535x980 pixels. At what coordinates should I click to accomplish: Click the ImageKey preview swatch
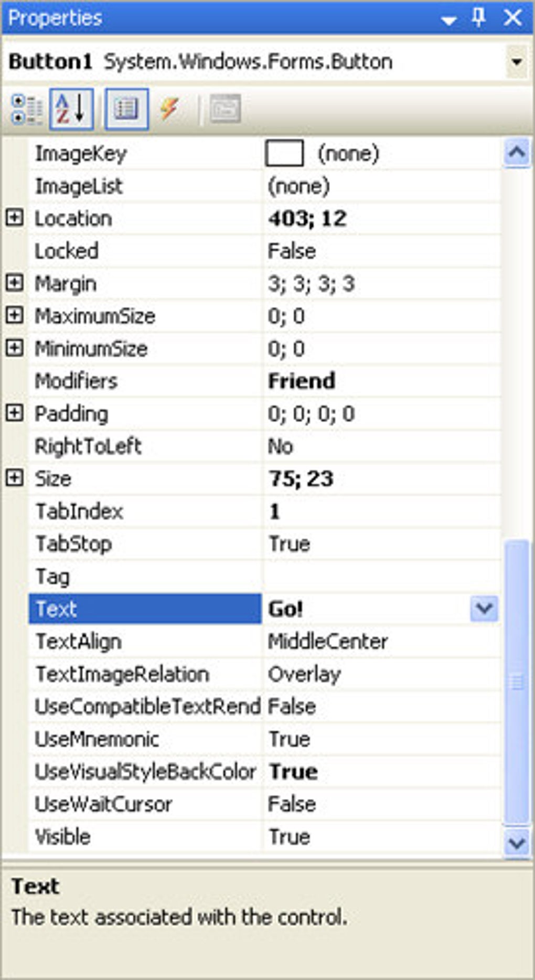[x=284, y=153]
